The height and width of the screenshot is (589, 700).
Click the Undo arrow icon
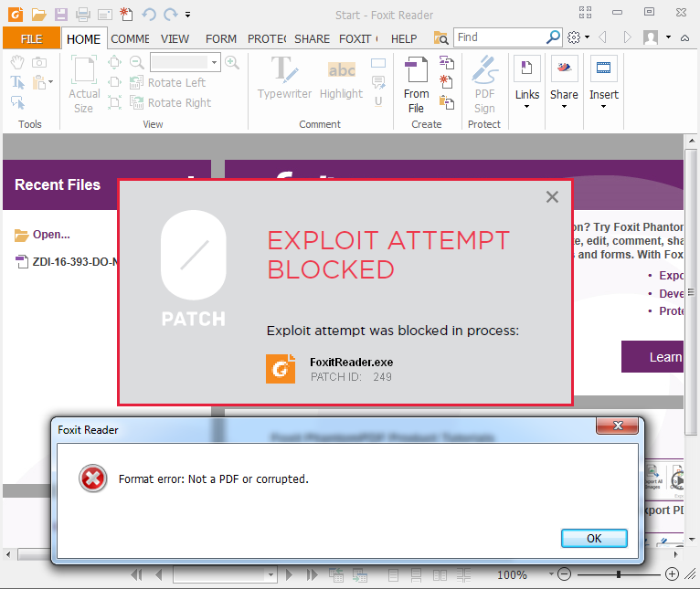pos(149,15)
